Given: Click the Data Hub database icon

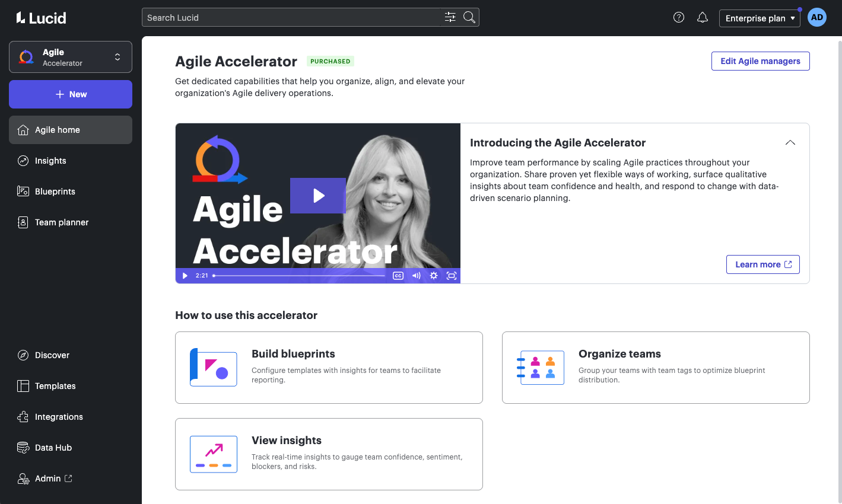Looking at the screenshot, I should click(23, 448).
